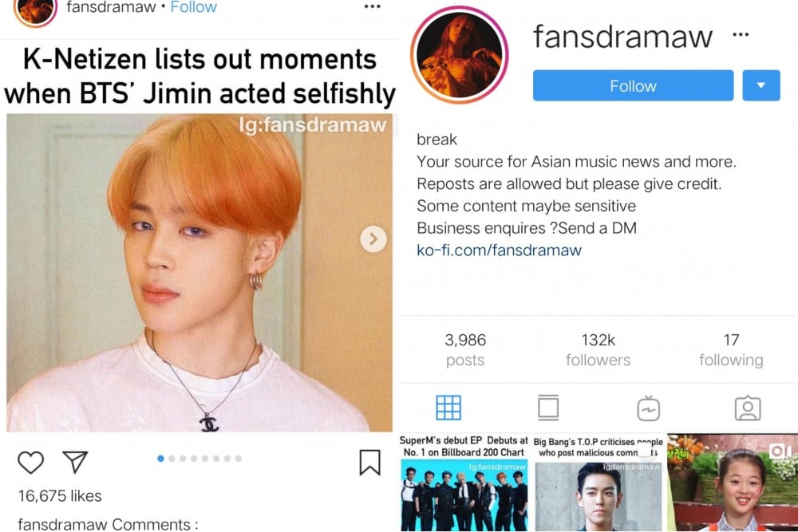This screenshot has width=798, height=532.
Task: Open the post's three-dot options menu
Action: [x=373, y=6]
